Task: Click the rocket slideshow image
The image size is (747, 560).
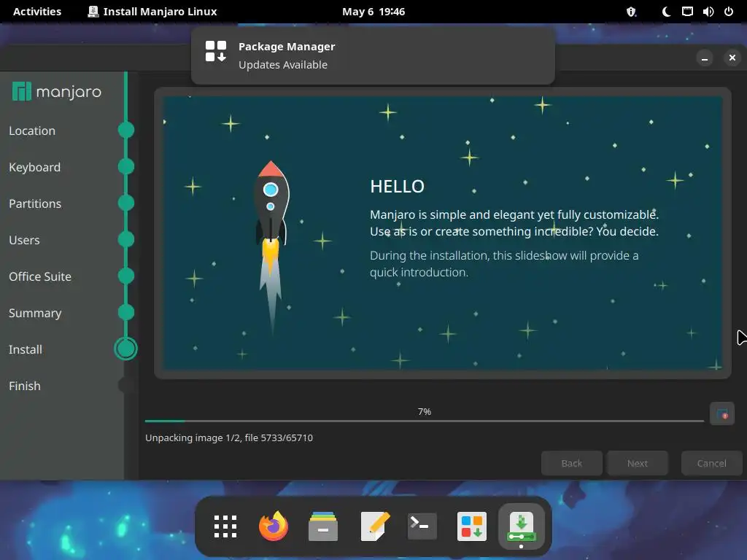Action: pos(271,248)
